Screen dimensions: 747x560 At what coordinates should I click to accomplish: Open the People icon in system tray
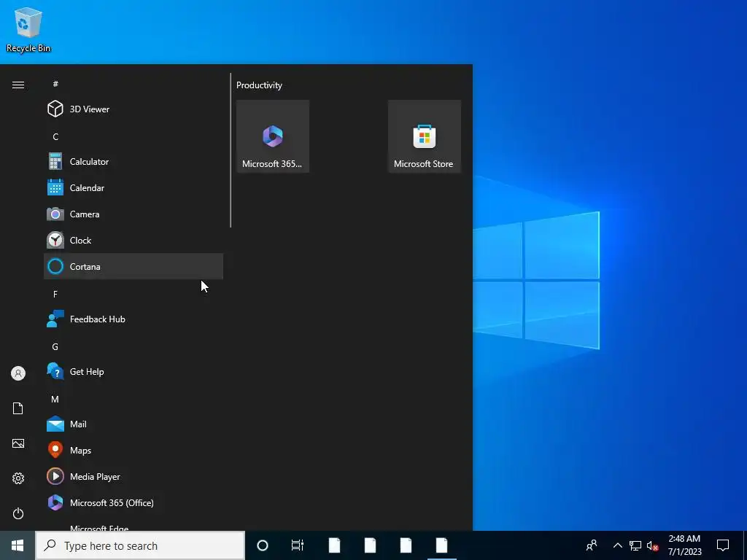coord(592,545)
